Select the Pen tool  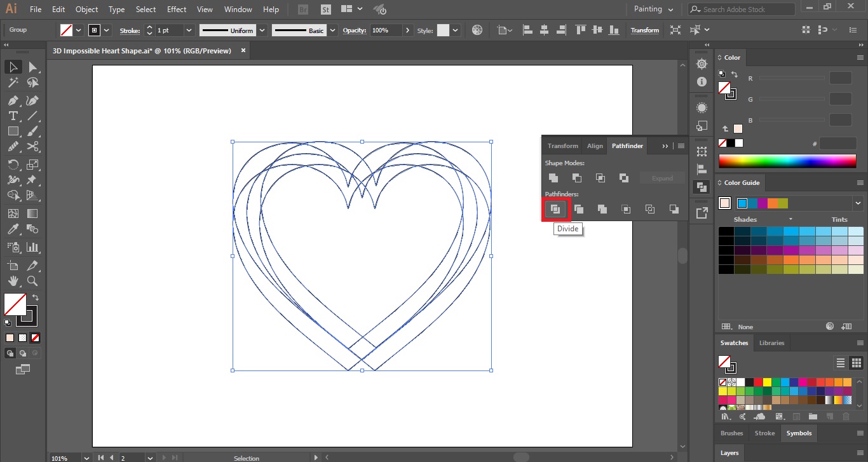point(13,100)
